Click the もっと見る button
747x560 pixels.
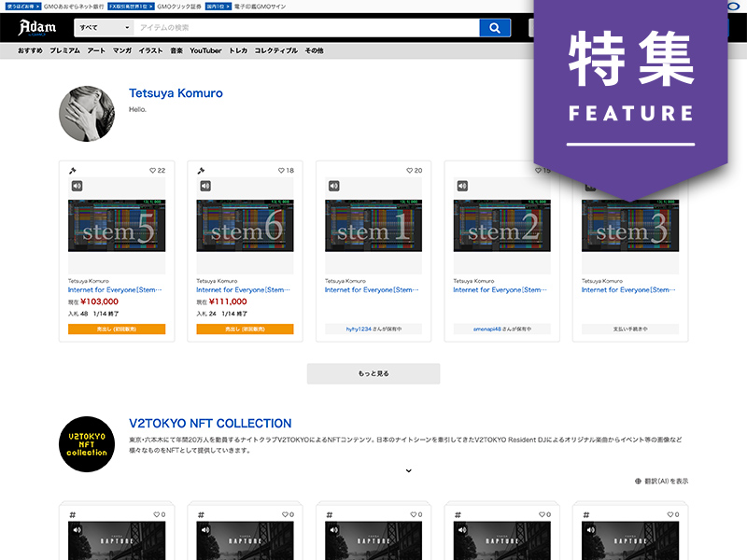(x=373, y=373)
